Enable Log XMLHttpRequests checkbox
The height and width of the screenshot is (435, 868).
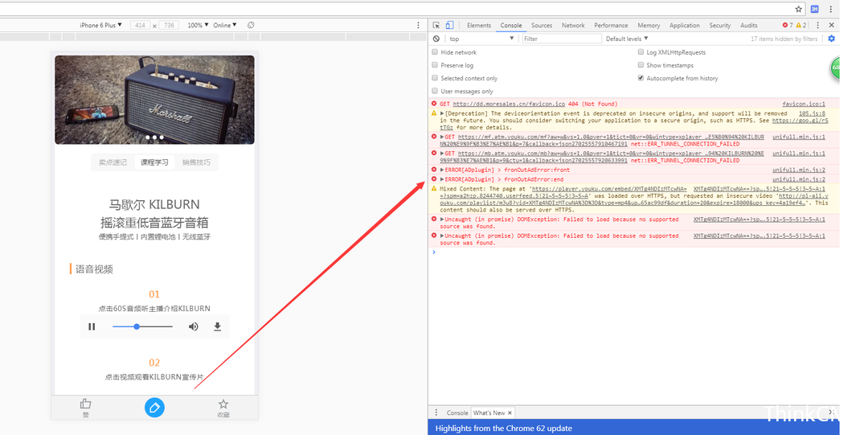(641, 51)
